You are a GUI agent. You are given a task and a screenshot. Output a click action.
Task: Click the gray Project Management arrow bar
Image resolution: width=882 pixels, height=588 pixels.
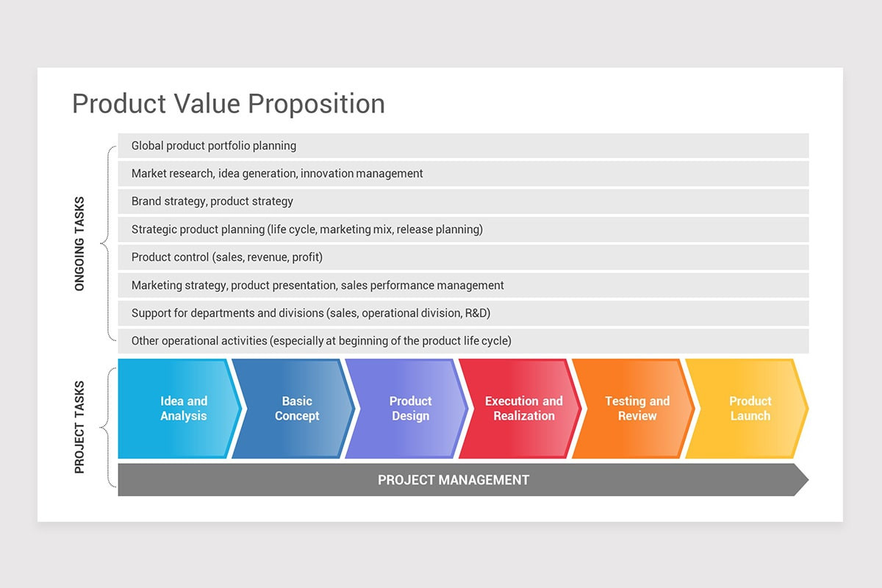pos(463,480)
